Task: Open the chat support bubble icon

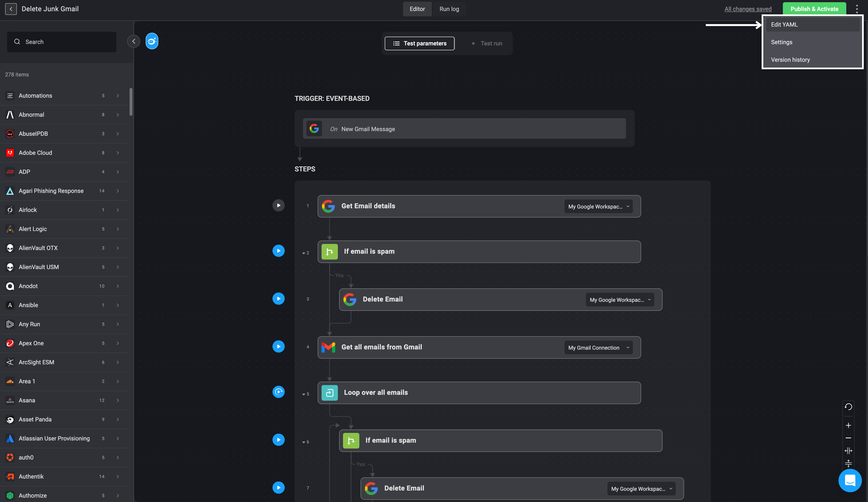Action: click(x=850, y=480)
